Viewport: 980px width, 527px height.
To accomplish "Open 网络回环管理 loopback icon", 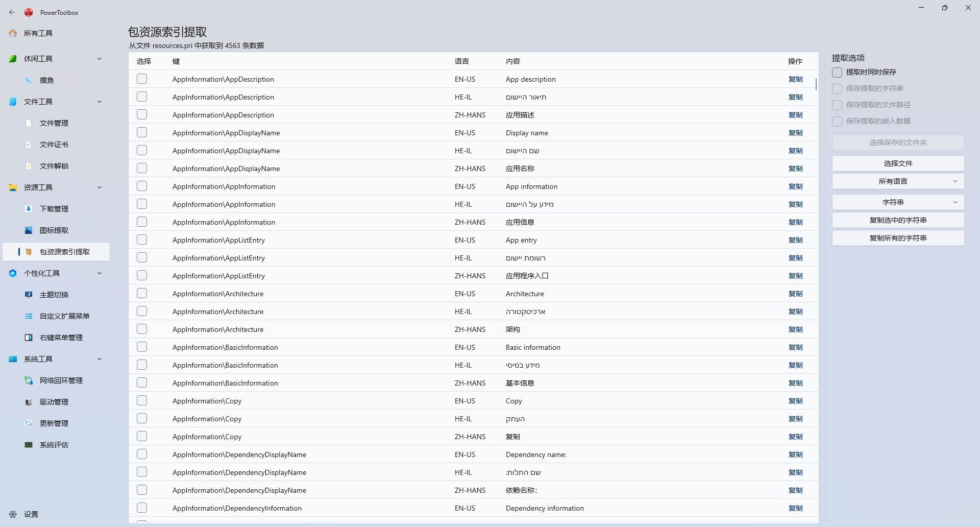I will click(x=29, y=380).
